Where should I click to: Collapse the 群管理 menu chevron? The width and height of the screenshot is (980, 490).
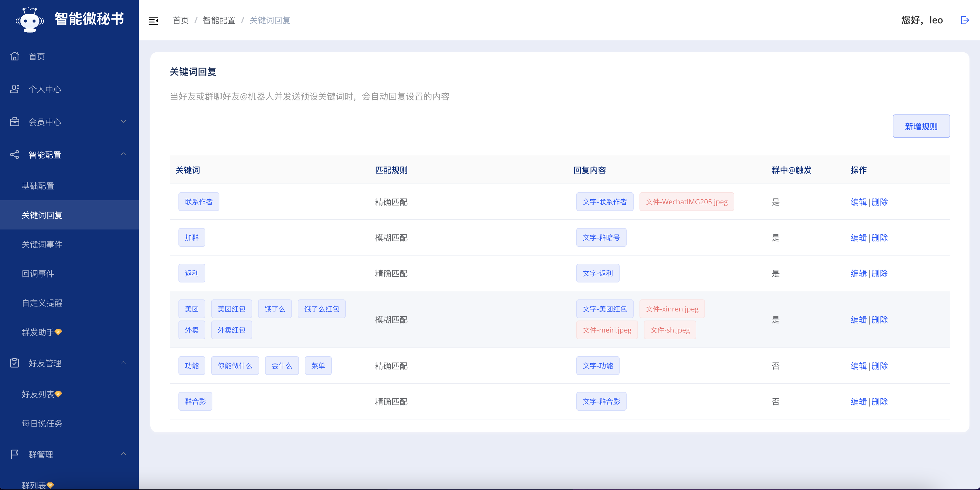coord(123,454)
